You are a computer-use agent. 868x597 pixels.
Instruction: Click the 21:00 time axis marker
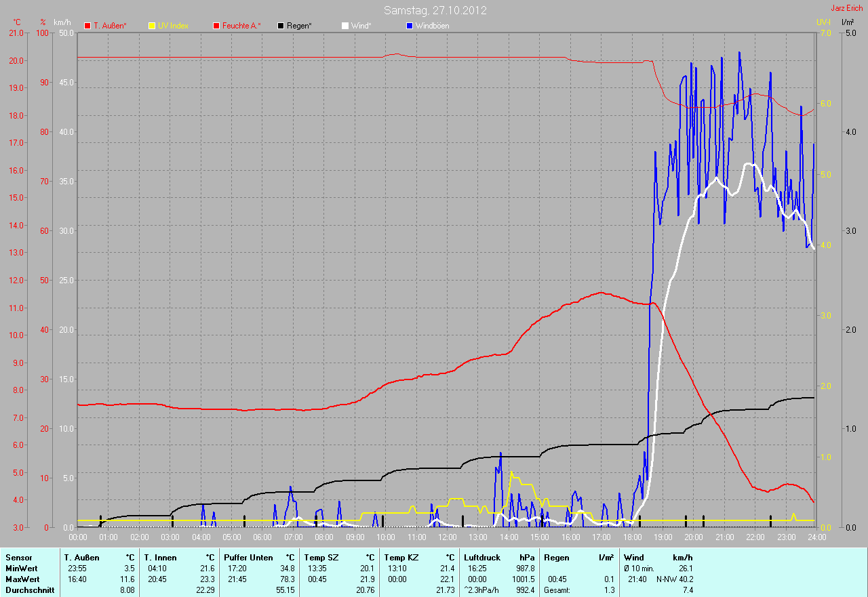[724, 537]
